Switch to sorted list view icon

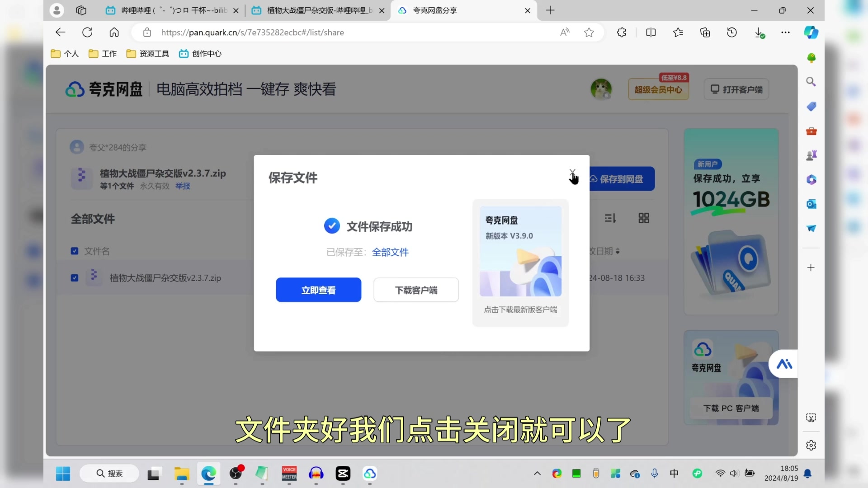coord(610,219)
